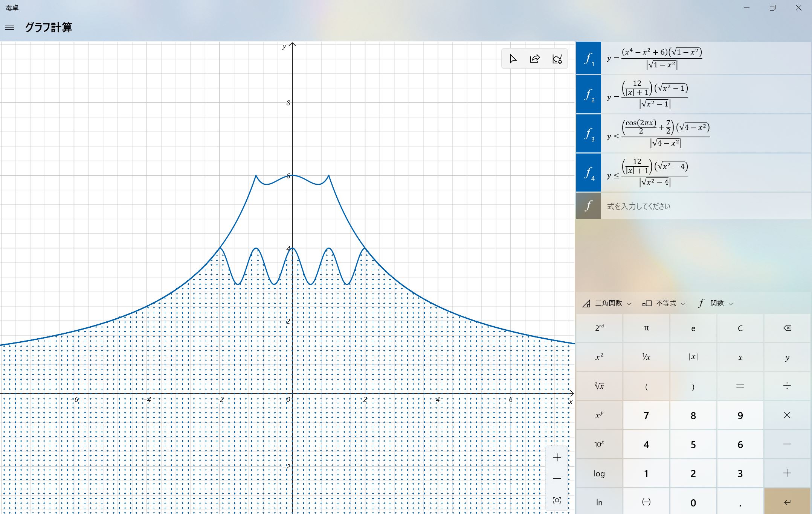This screenshot has height=514, width=812.
Task: Expand the 三角関数 trigonometry dropdown
Action: pos(607,303)
